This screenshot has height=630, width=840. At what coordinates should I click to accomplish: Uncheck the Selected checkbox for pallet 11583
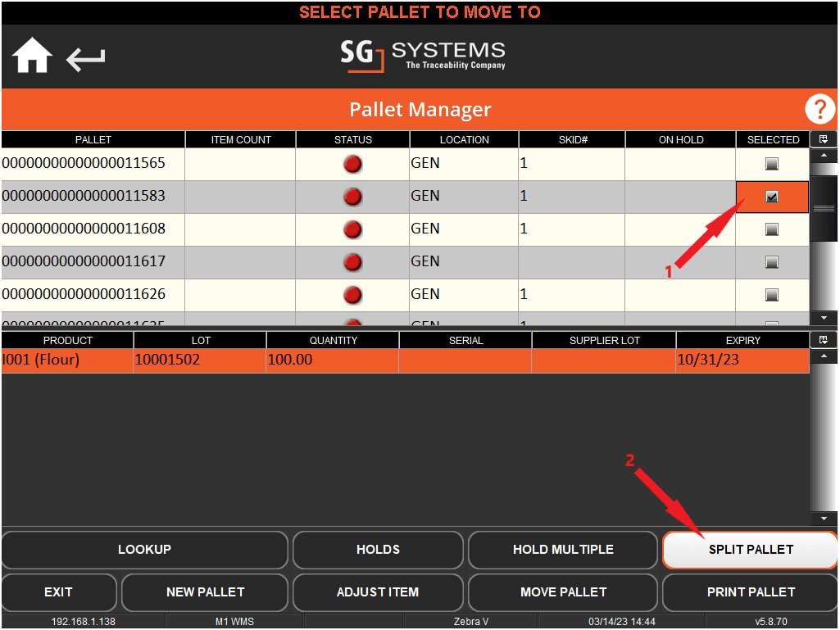pyautogui.click(x=771, y=197)
